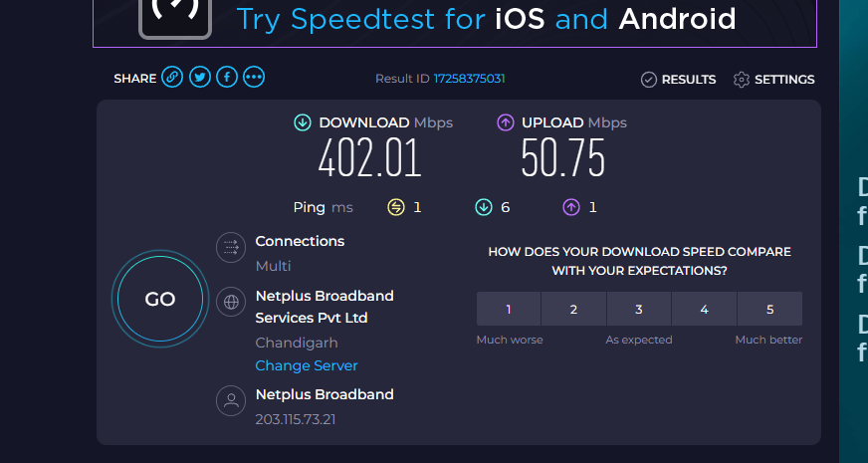
Task: Click the download arrow icon beside DOWNLOAD
Action: 303,122
